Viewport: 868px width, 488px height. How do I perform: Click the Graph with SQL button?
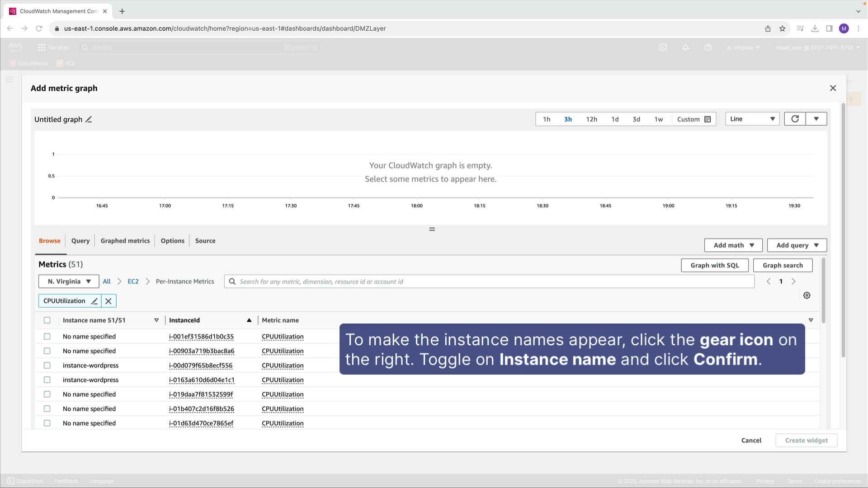[x=715, y=266]
